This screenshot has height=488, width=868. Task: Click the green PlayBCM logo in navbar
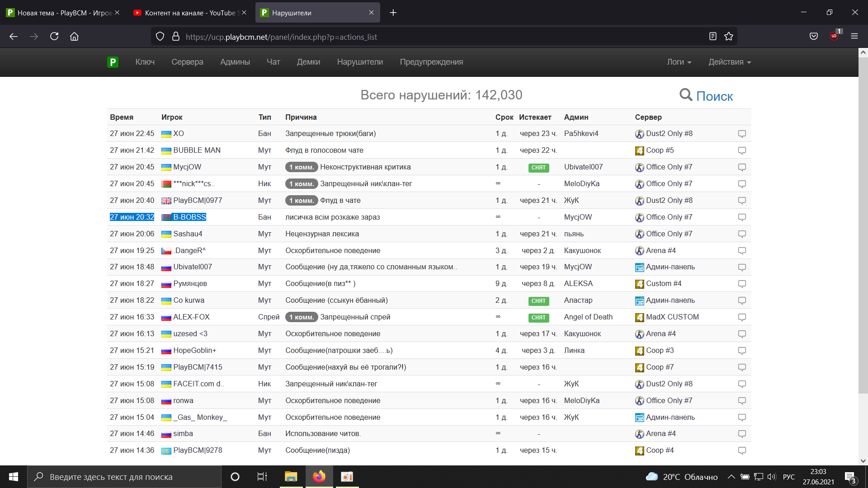coord(113,62)
